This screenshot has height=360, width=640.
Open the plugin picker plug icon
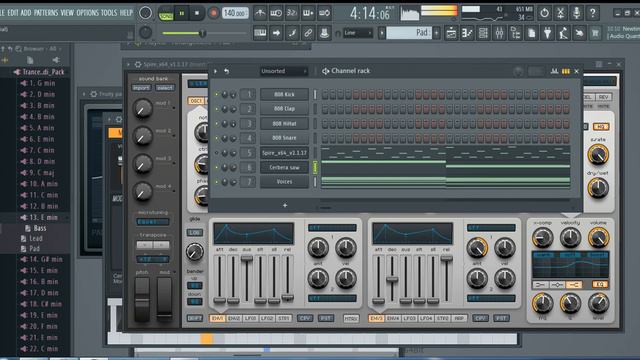tap(547, 33)
